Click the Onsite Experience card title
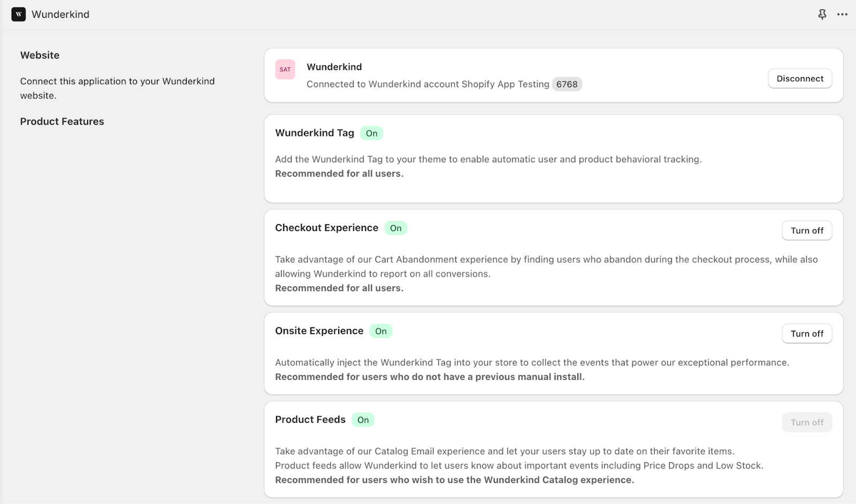This screenshot has height=504, width=856. coord(319,331)
